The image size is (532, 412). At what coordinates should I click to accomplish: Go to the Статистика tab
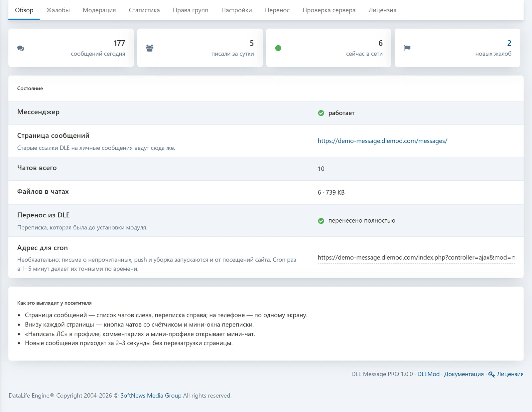pyautogui.click(x=144, y=10)
